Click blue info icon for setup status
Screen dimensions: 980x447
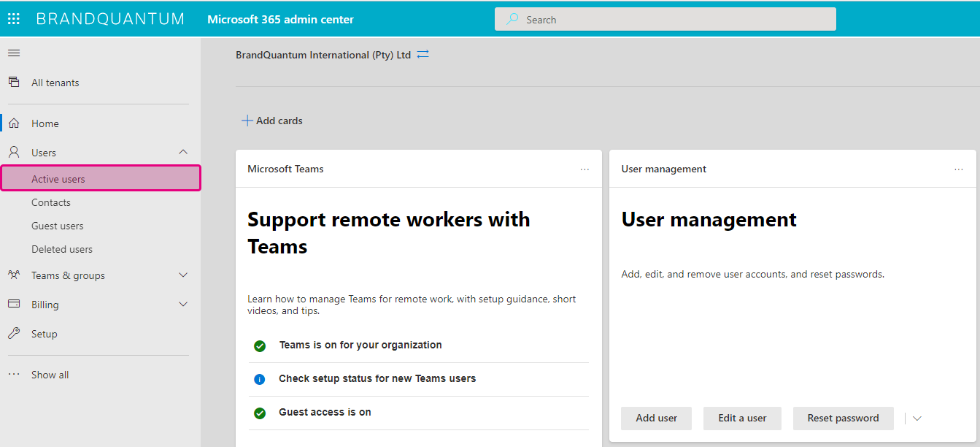tap(260, 379)
